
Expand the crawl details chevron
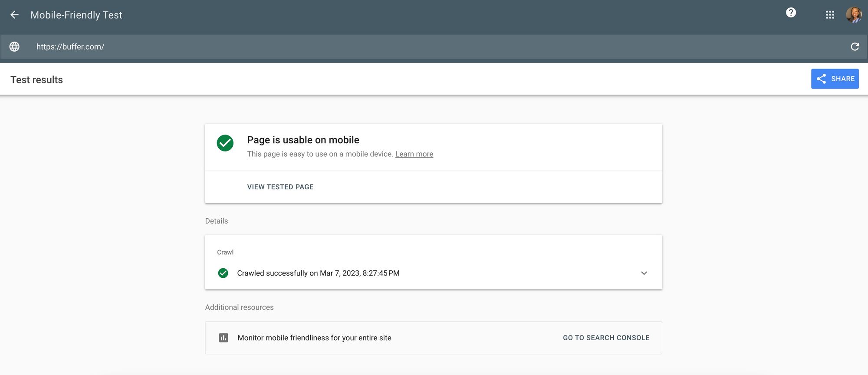click(644, 273)
